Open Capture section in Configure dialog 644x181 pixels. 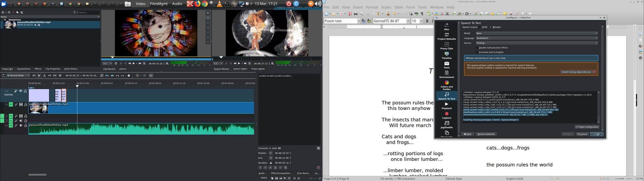[x=446, y=115]
